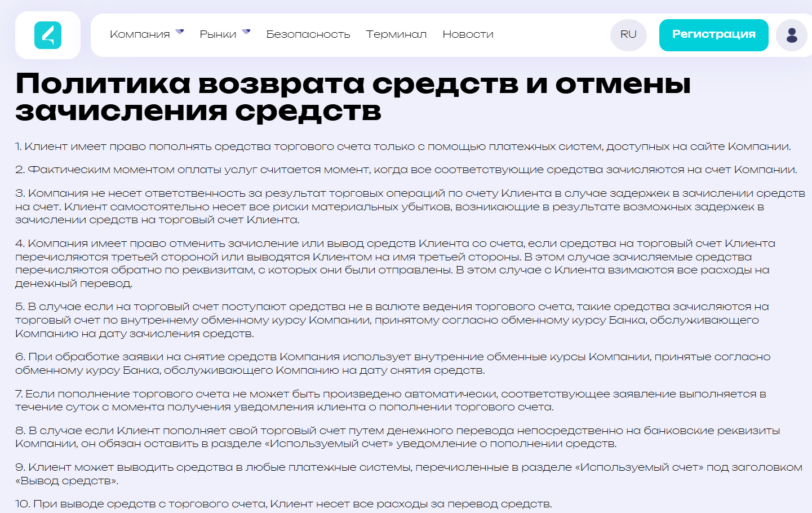Select paragraph 5 about внутреннему обменному курсу
The image size is (812, 513).
[x=392, y=320]
